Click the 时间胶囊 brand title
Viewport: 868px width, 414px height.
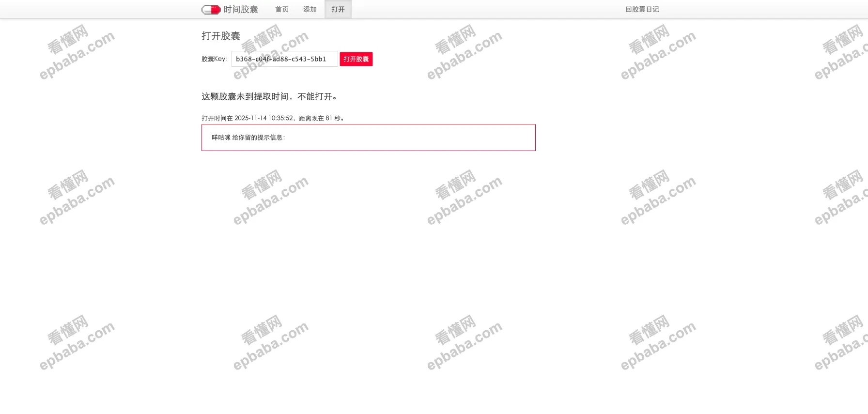click(240, 10)
